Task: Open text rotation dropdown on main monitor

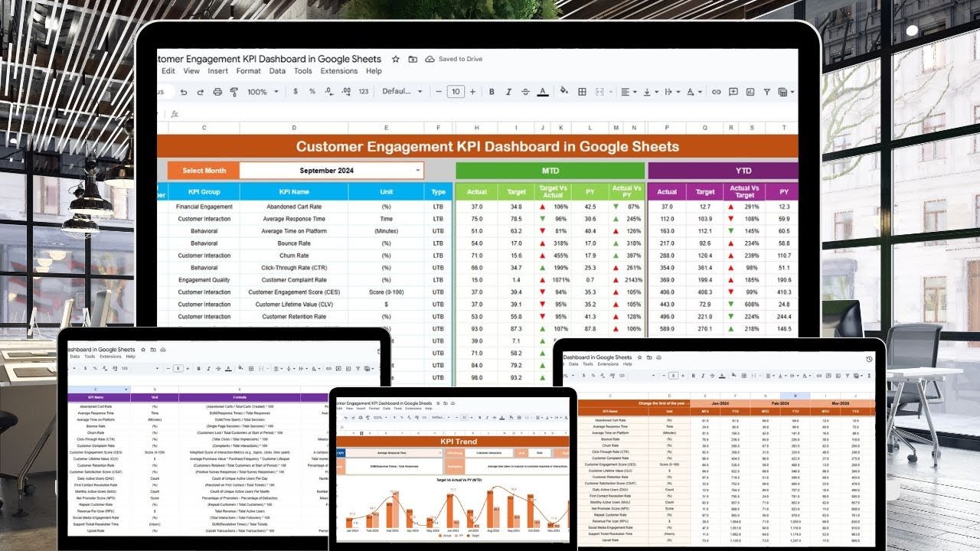Action: (694, 92)
